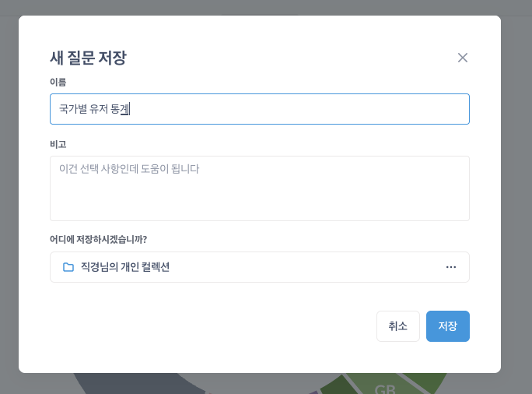532x394 pixels.
Task: Click the 새 질문 저장 dialog title
Action: [x=88, y=58]
